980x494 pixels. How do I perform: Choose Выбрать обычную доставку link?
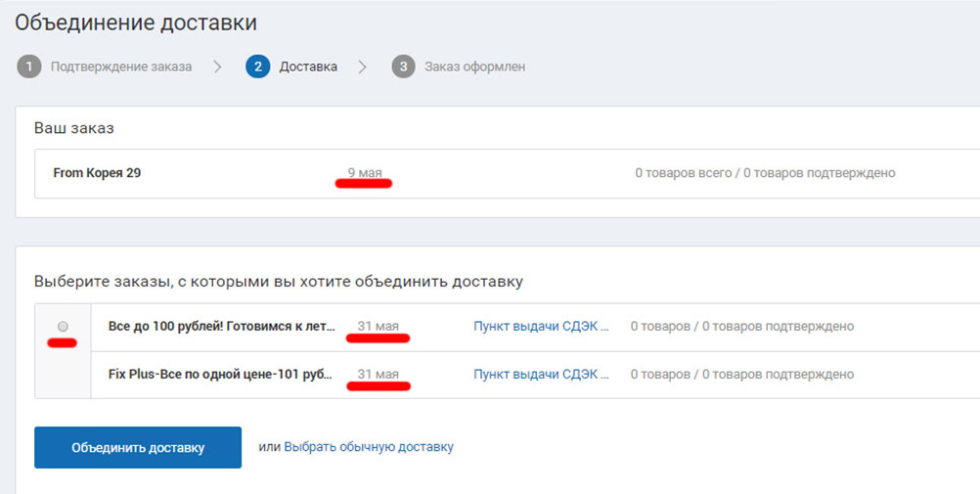pos(369,447)
